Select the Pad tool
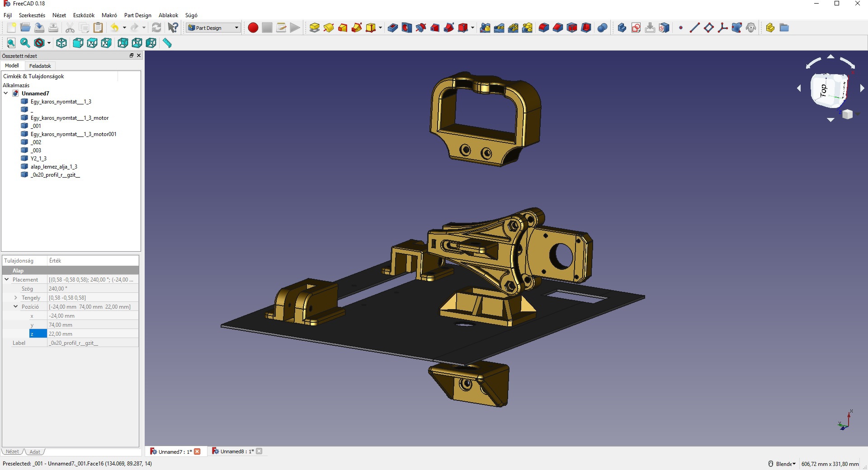Screen dimensions: 868x470 point(315,28)
